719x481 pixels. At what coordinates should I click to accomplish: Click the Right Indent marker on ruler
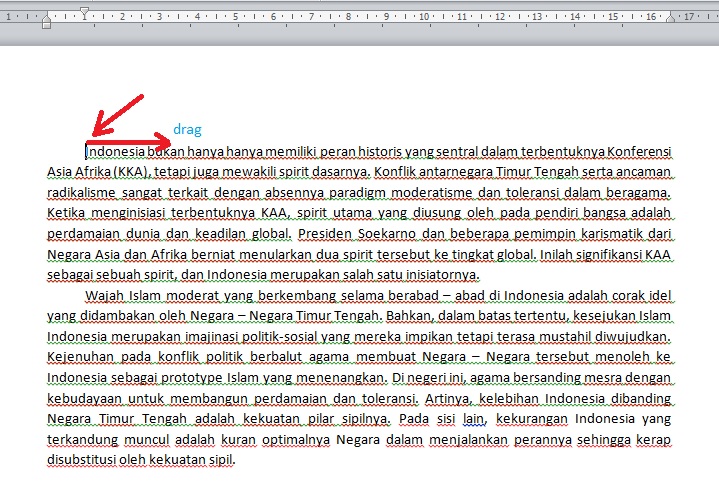click(x=671, y=18)
